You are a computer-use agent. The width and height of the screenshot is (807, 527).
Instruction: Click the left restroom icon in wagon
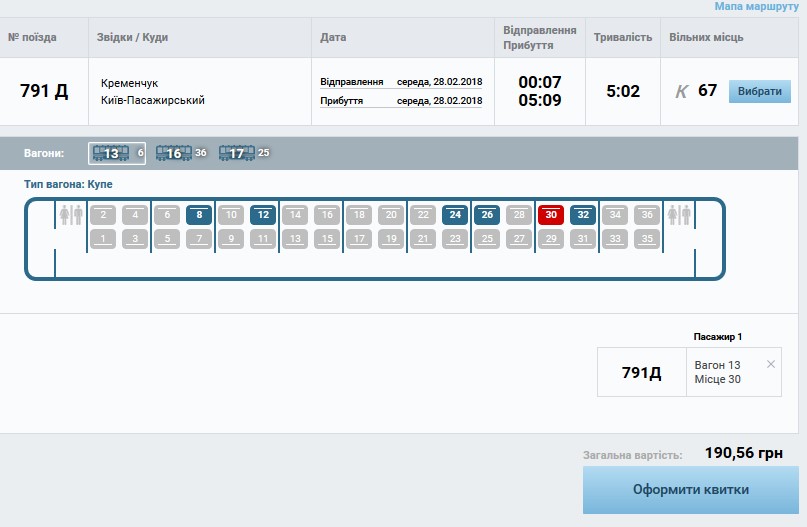coord(71,215)
